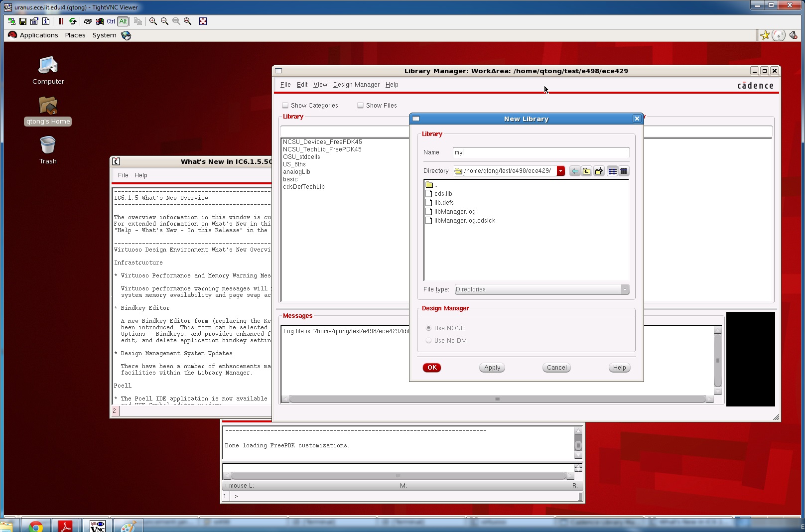
Task: Switch to Detail View icon in file browser
Action: (x=624, y=171)
